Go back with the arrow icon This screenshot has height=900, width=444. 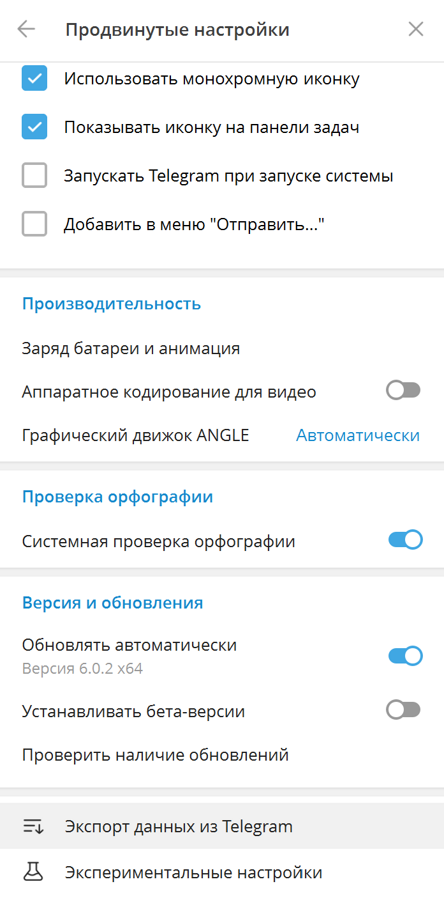point(26,30)
